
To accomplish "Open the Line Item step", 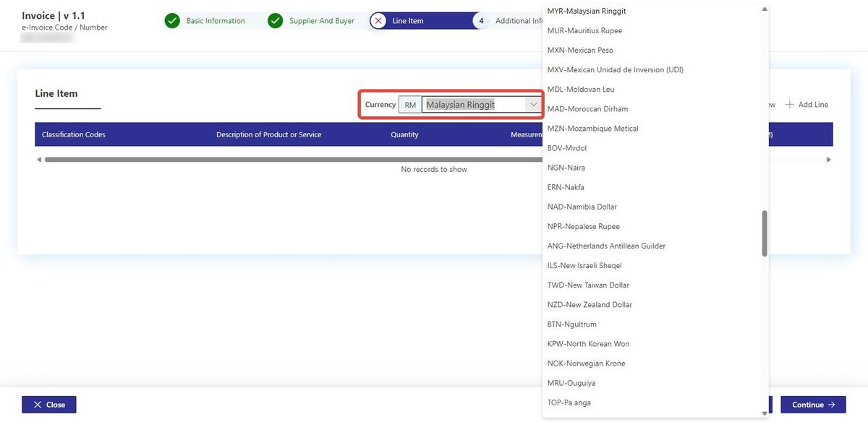I will tap(408, 21).
